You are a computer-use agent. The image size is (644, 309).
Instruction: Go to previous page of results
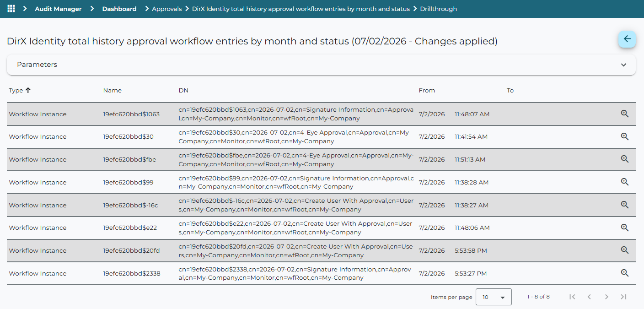(x=589, y=297)
